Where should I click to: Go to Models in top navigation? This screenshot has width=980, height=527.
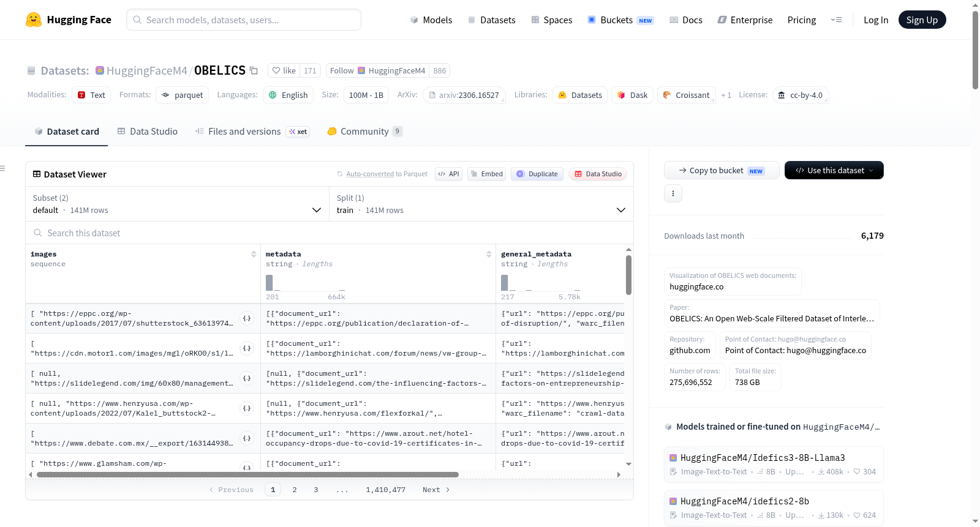pos(431,20)
